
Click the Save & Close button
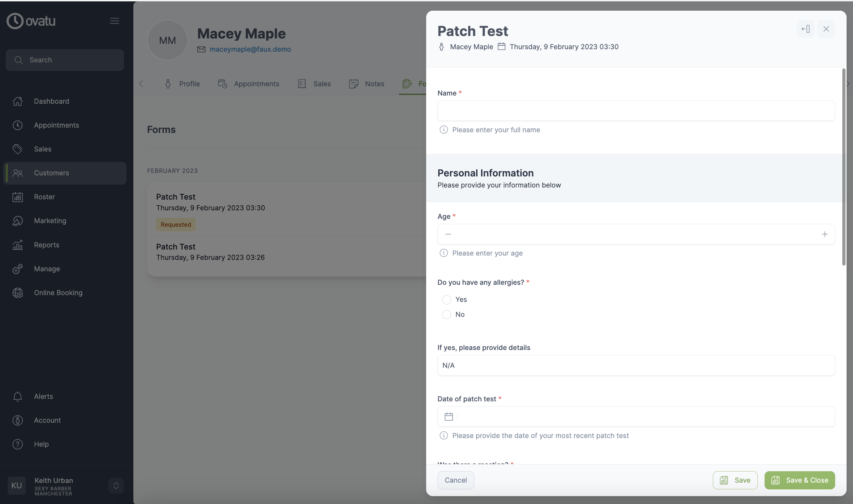point(800,480)
